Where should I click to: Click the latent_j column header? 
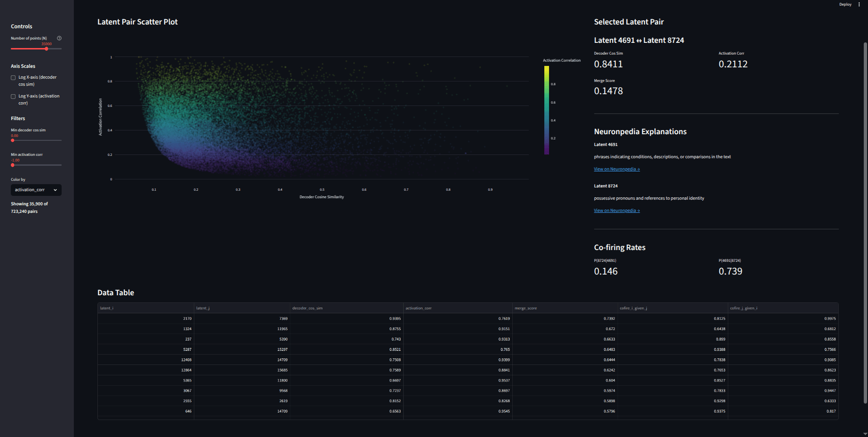[x=242, y=308]
